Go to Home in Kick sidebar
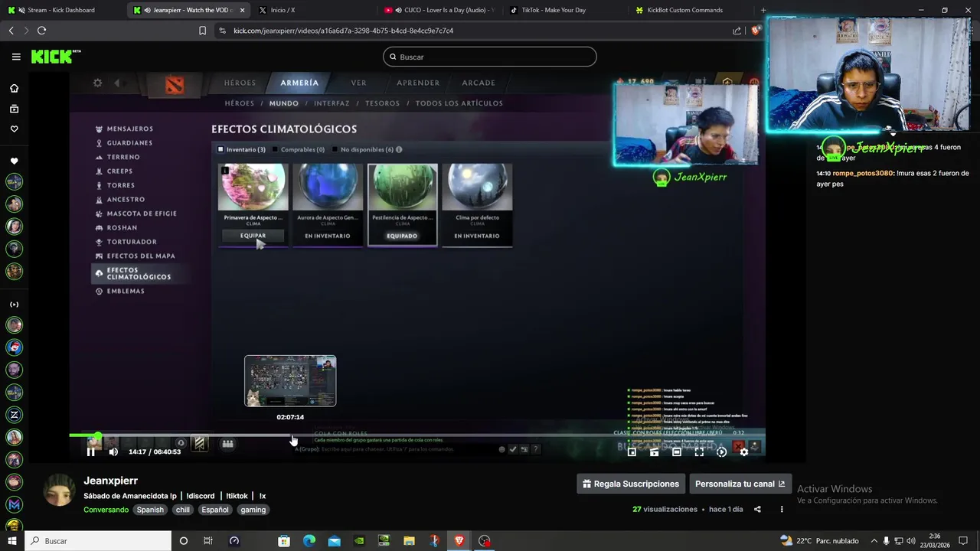Screen dimensions: 980x551 tap(14, 88)
